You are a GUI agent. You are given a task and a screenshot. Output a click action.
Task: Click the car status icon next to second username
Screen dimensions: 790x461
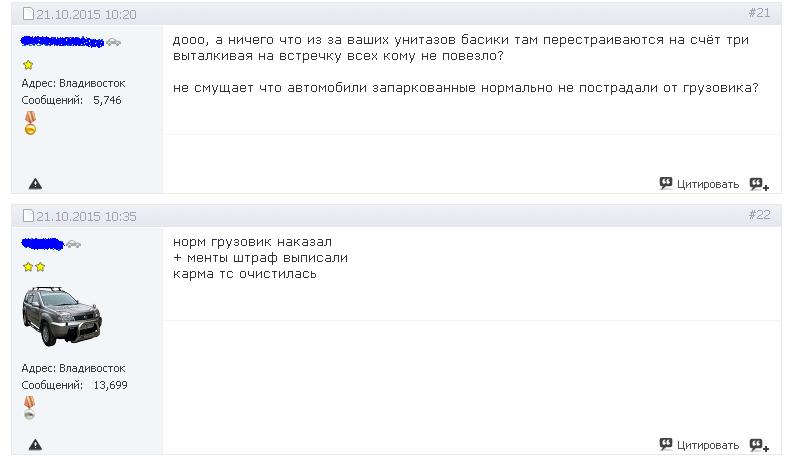click(74, 244)
